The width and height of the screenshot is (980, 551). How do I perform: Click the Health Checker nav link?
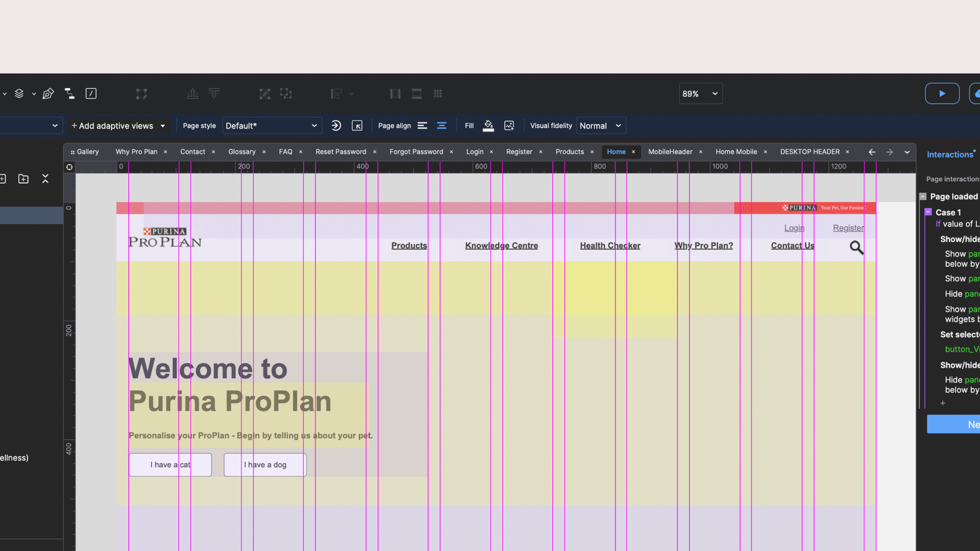(610, 246)
